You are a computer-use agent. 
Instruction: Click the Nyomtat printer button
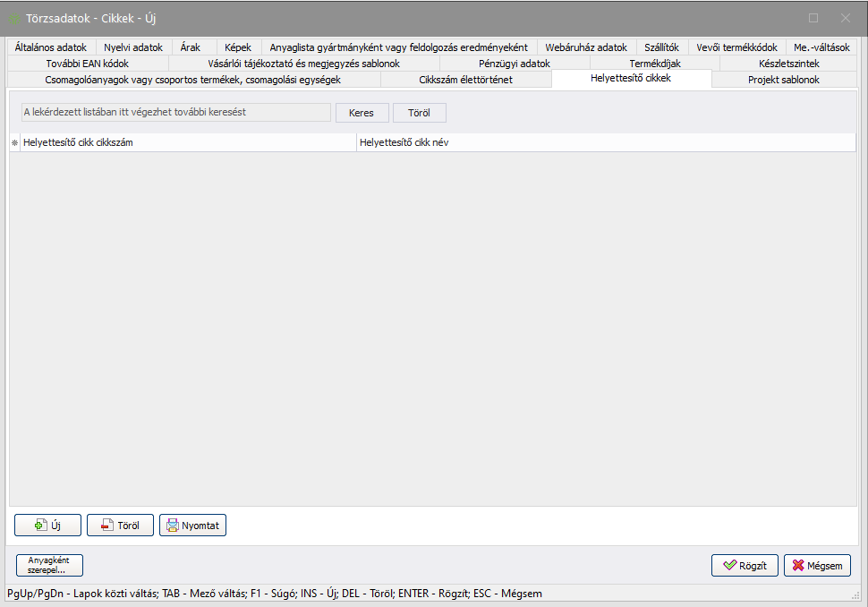[x=192, y=526]
